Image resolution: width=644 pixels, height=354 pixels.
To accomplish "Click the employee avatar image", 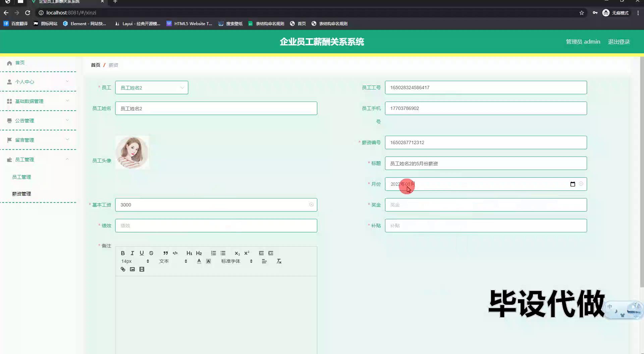I will (x=132, y=152).
